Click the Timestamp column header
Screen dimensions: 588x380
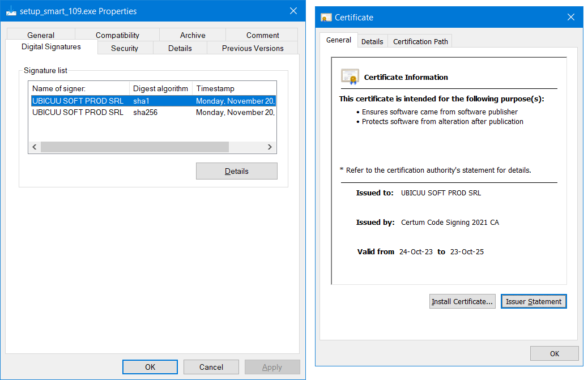[235, 88]
